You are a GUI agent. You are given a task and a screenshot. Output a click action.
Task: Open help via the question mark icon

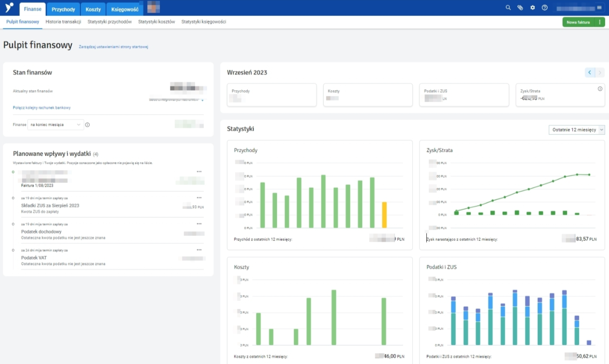(x=544, y=8)
